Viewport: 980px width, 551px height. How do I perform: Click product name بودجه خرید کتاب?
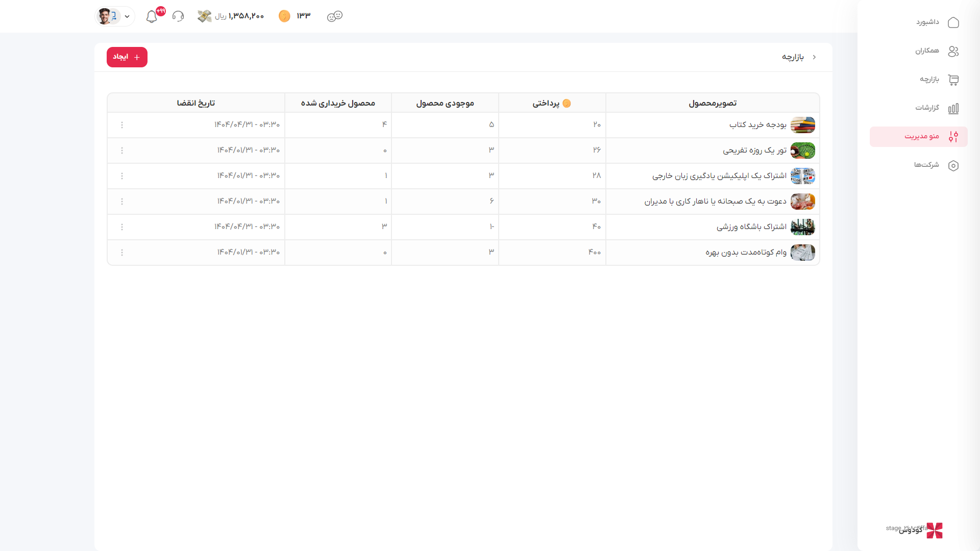coord(758,125)
